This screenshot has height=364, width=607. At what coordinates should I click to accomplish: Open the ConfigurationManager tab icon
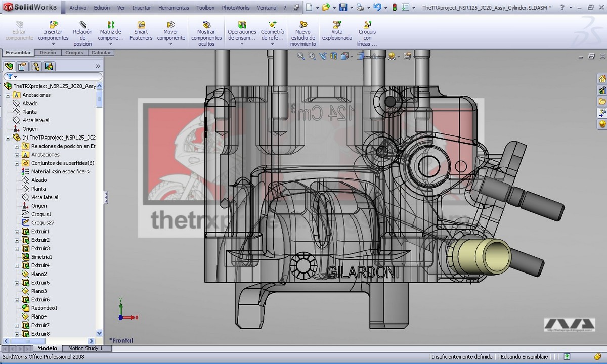coord(35,66)
